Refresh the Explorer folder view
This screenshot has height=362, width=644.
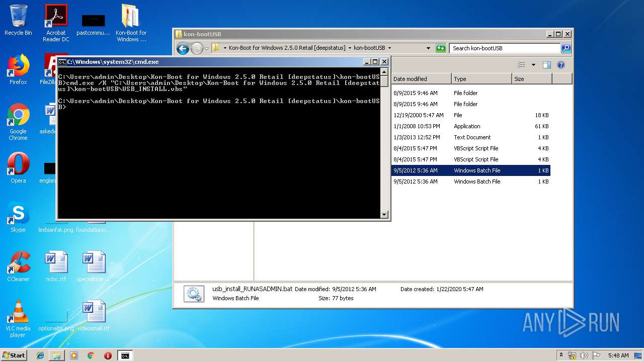441,48
